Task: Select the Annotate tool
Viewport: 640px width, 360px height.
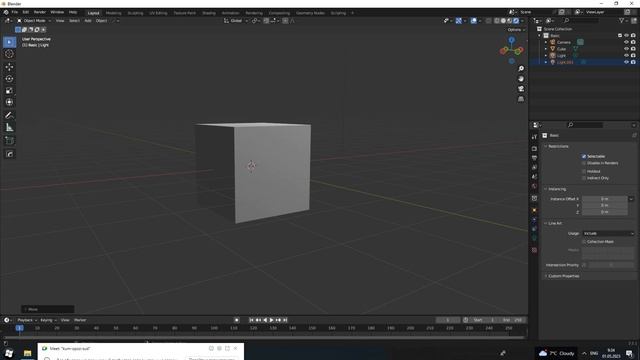Action: coord(9,116)
